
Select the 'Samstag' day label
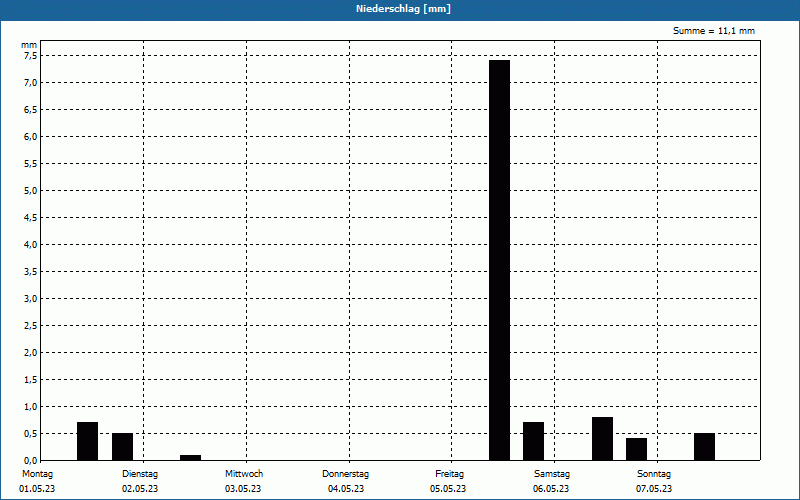point(552,474)
